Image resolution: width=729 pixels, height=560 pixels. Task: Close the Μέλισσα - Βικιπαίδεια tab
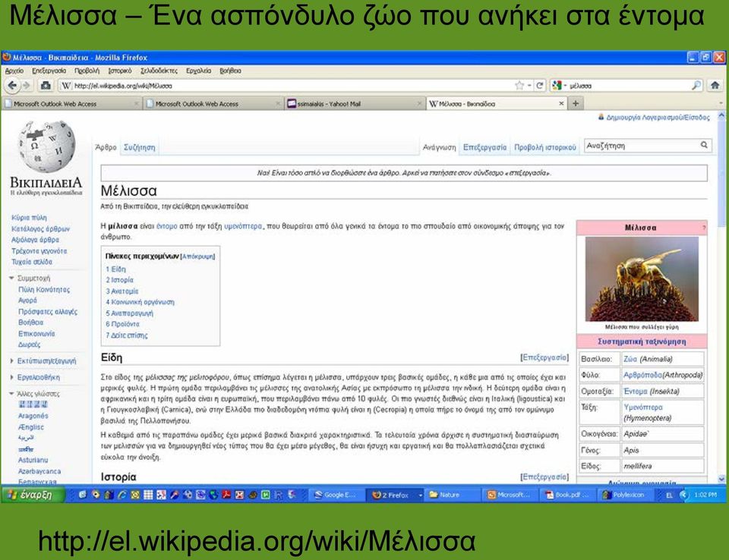(561, 104)
